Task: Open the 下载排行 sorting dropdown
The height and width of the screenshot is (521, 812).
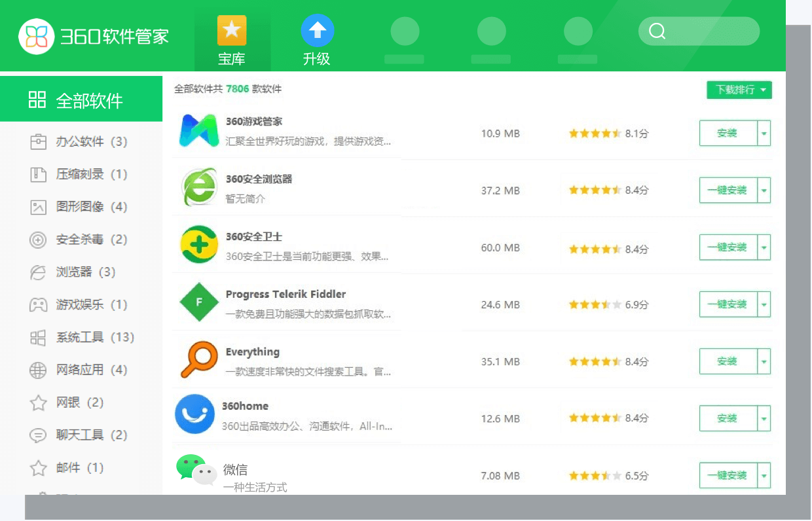Action: pyautogui.click(x=739, y=89)
